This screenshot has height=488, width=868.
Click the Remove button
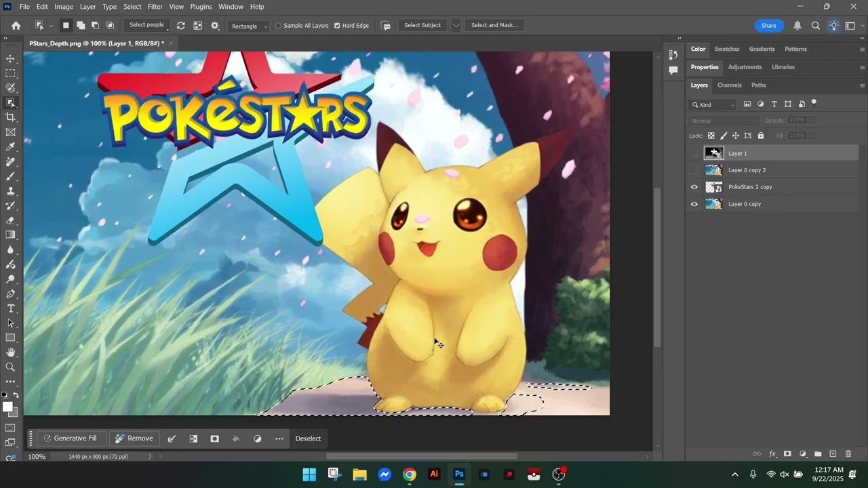pos(134,439)
